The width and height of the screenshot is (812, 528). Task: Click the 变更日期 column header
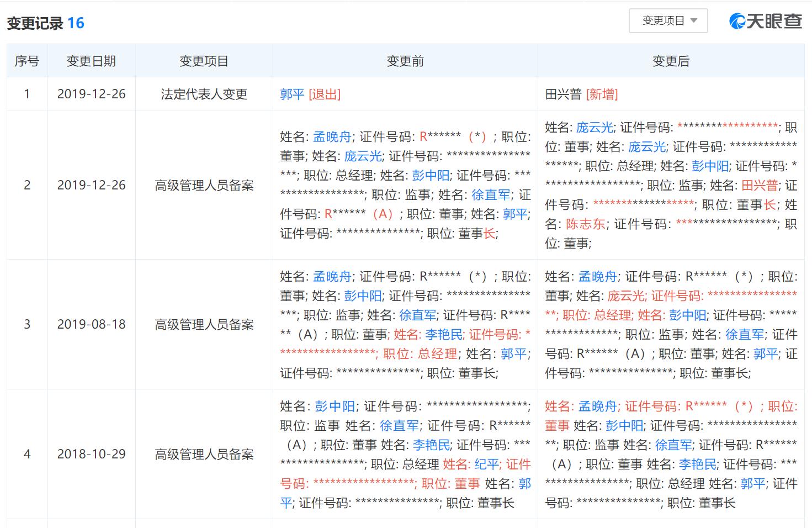pos(91,61)
